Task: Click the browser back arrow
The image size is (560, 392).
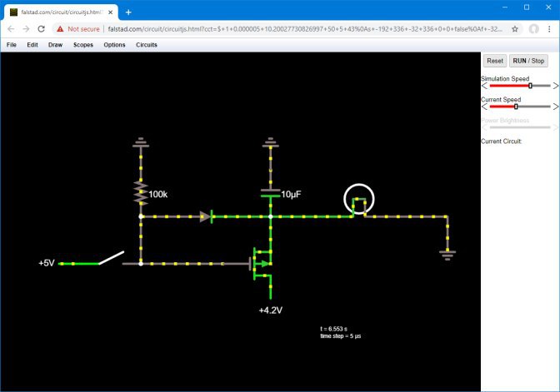Action: click(11, 29)
